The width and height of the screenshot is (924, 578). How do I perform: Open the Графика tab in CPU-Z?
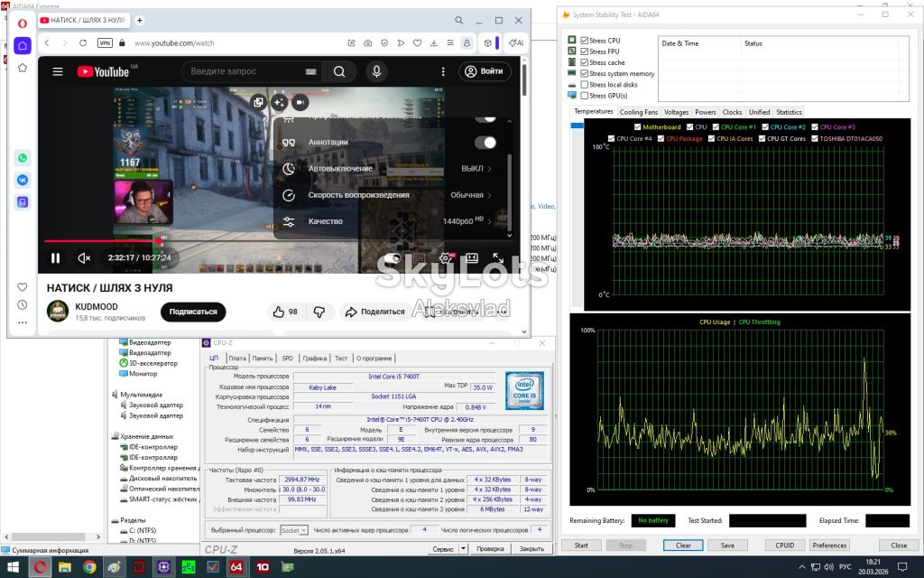[x=315, y=358]
